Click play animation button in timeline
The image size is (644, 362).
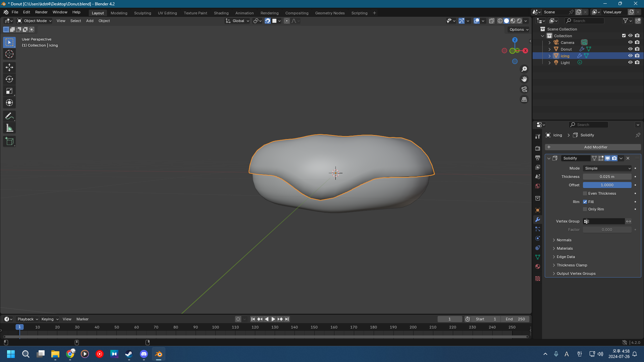click(x=273, y=319)
